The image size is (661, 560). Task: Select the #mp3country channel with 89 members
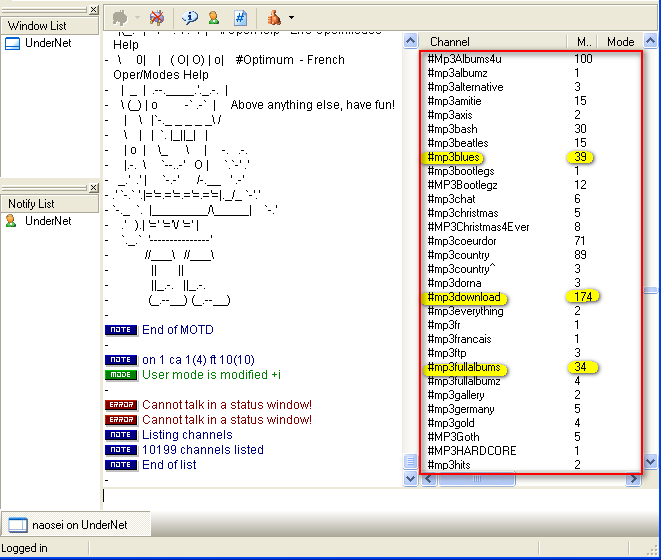point(531,255)
